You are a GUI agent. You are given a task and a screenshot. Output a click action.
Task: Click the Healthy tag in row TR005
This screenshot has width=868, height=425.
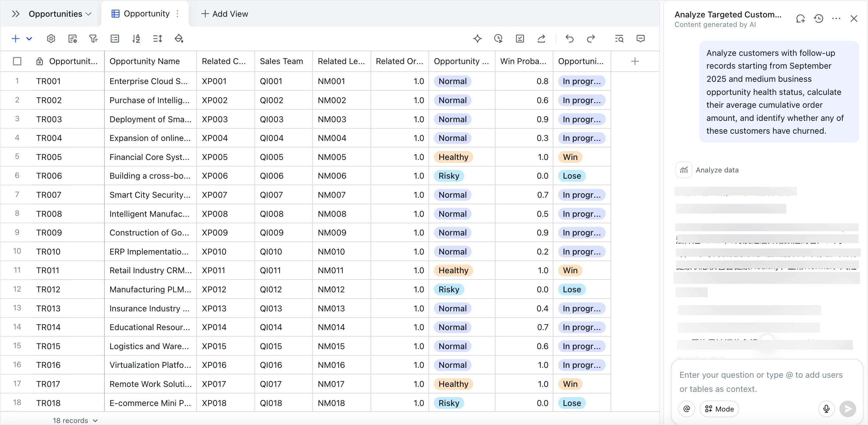453,157
